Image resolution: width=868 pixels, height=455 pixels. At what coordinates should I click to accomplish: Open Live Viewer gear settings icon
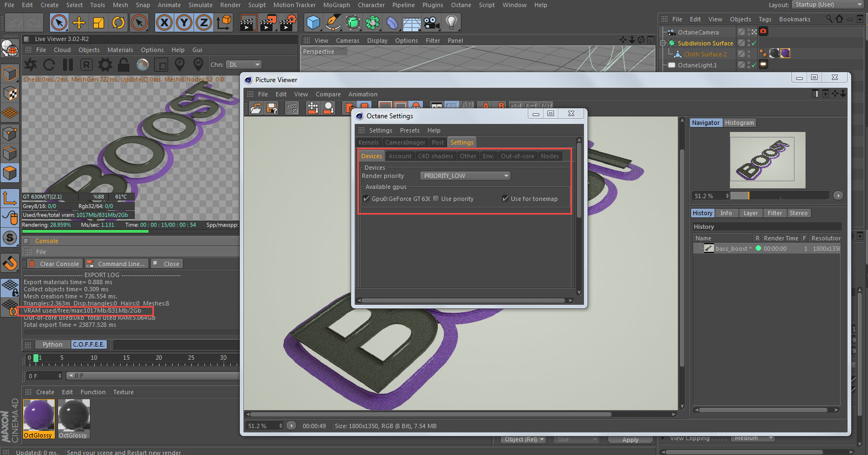105,65
